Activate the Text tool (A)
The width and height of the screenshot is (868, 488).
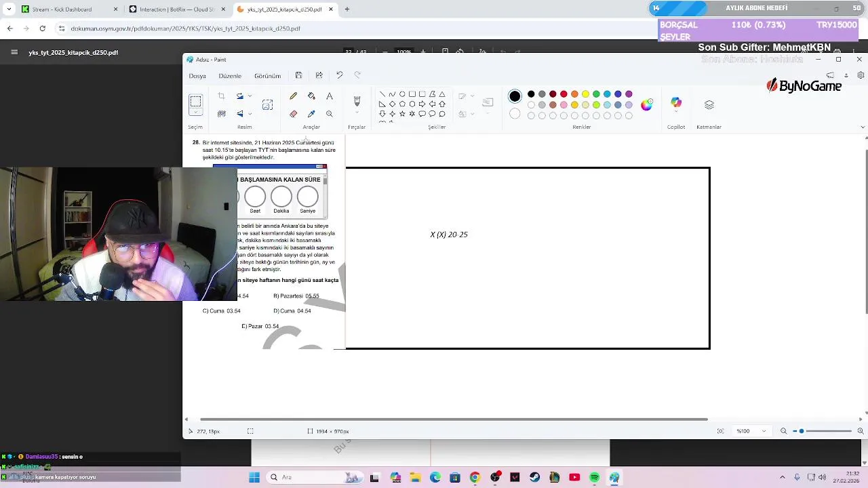330,96
